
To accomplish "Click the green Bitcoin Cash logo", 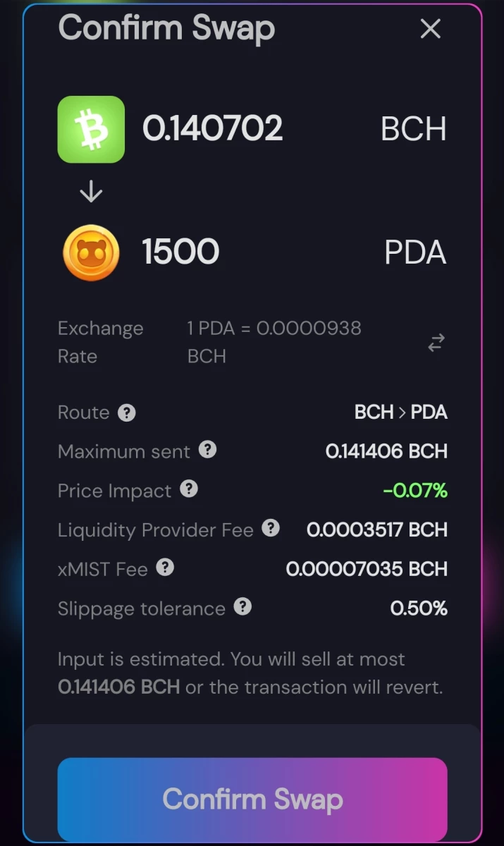I will click(91, 130).
